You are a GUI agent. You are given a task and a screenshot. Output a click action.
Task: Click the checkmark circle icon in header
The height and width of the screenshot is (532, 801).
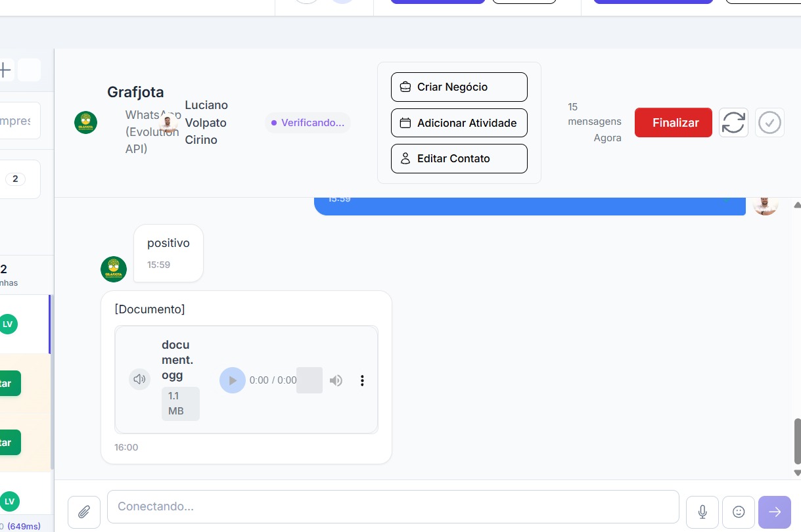[x=769, y=123]
